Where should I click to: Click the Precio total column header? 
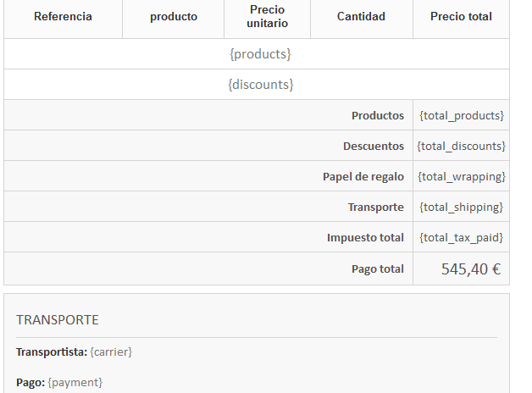pos(461,17)
